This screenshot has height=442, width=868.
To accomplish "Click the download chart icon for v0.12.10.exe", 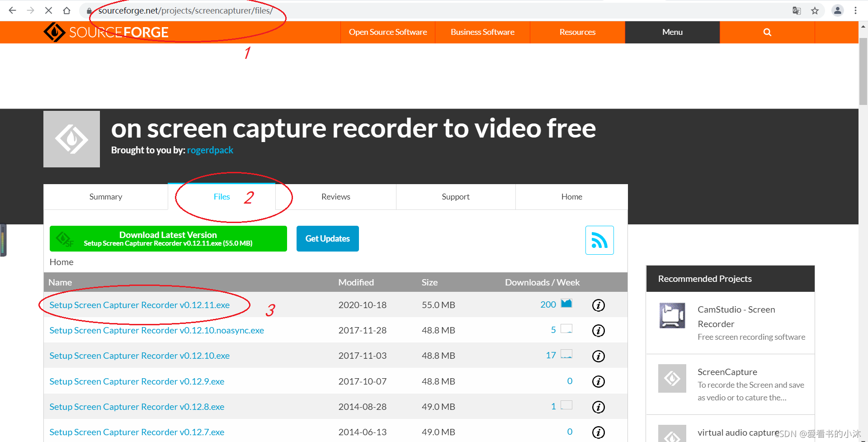I will coord(566,354).
